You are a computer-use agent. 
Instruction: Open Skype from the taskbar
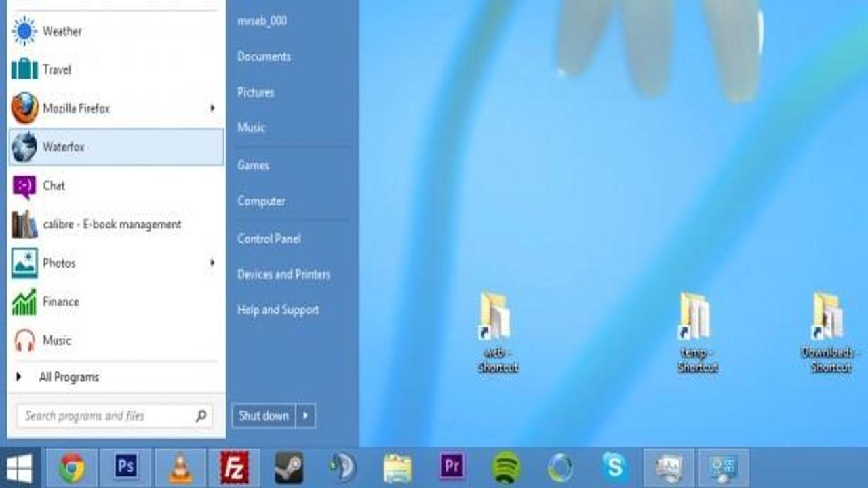coord(614,468)
